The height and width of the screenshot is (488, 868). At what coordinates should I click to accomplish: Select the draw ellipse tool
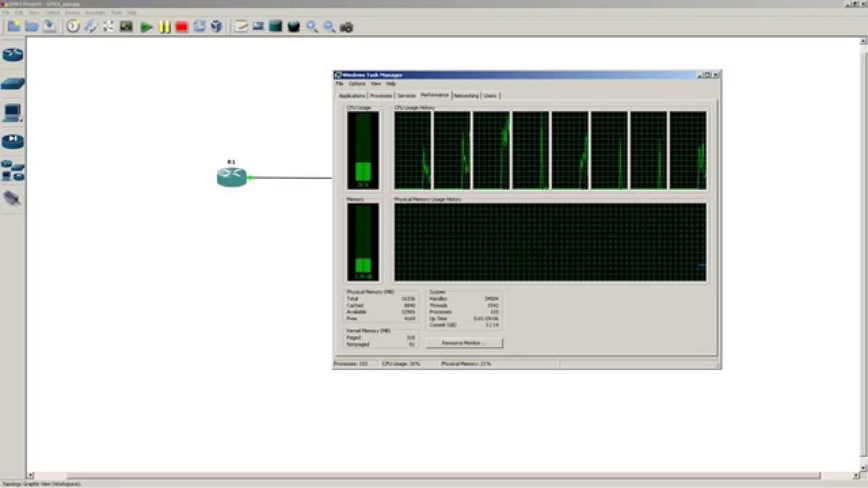click(294, 26)
